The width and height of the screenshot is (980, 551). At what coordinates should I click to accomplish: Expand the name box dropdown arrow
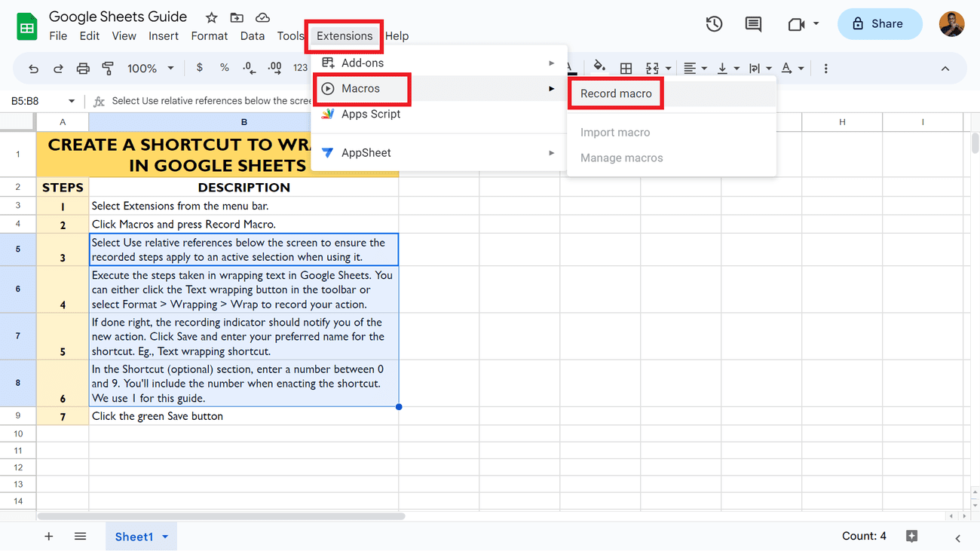tap(72, 101)
